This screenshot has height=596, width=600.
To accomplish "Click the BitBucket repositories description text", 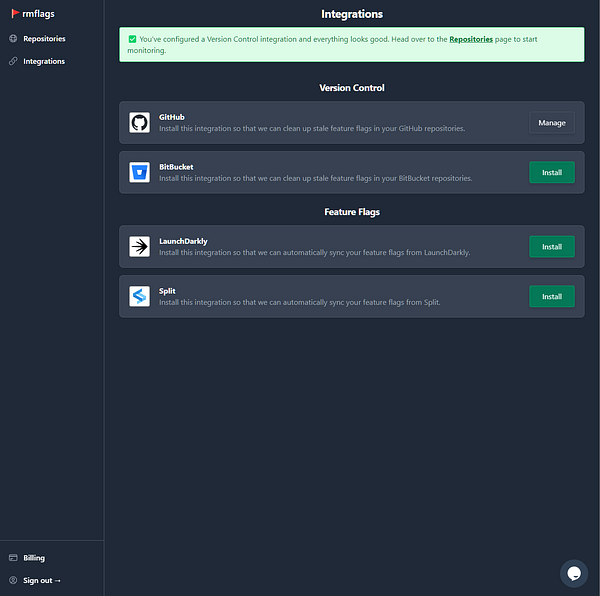I will click(316, 178).
